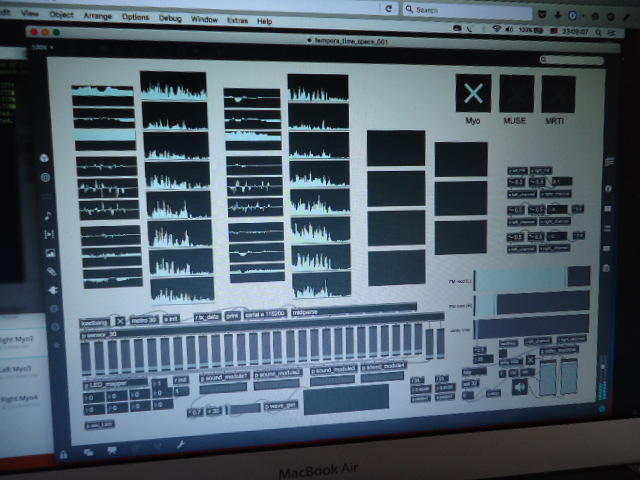Screen dimensions: 640x480
Task: Click the bottom fully dark horizontal slider
Action: (x=532, y=326)
